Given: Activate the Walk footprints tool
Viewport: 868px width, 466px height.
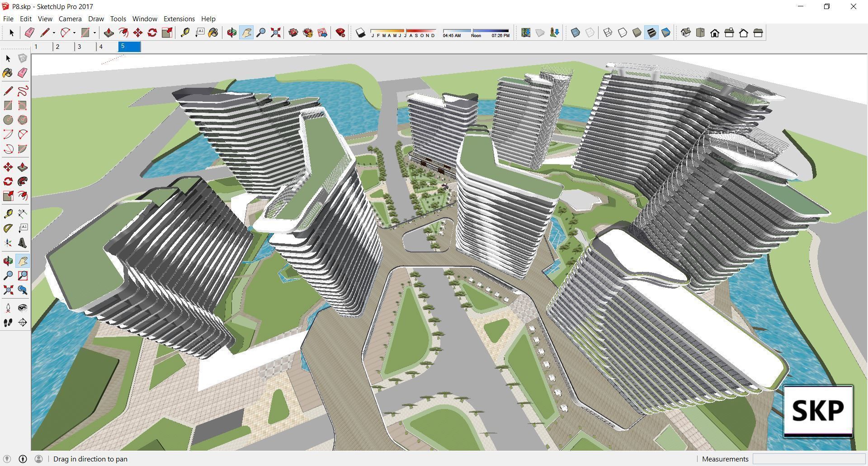Looking at the screenshot, I should (x=8, y=323).
